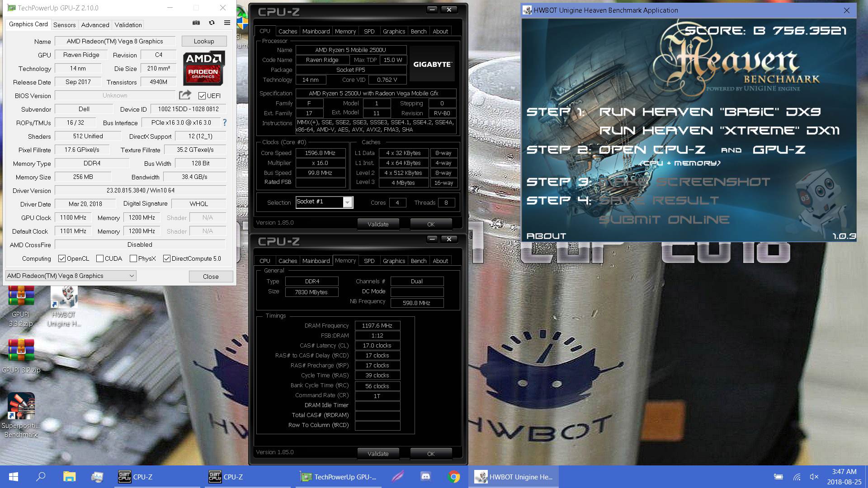Click the AMD Radeon Graphics logo
This screenshot has height=488, width=868.
tap(204, 68)
